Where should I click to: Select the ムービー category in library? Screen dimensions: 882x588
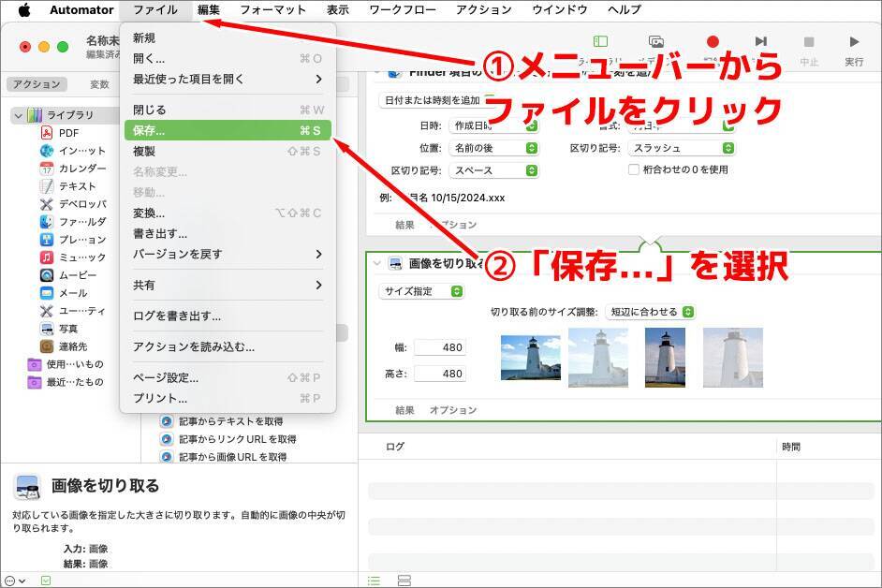(x=77, y=275)
